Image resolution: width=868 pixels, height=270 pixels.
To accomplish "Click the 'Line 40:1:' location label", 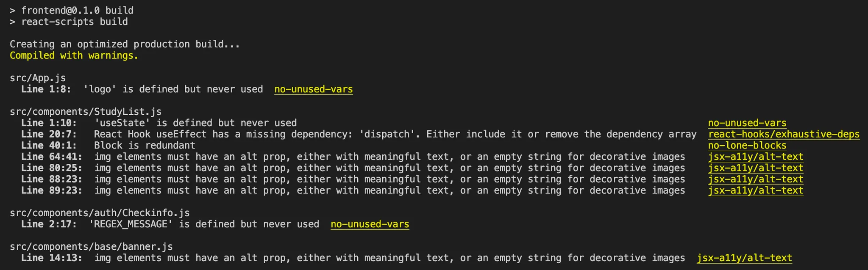I will [x=49, y=146].
